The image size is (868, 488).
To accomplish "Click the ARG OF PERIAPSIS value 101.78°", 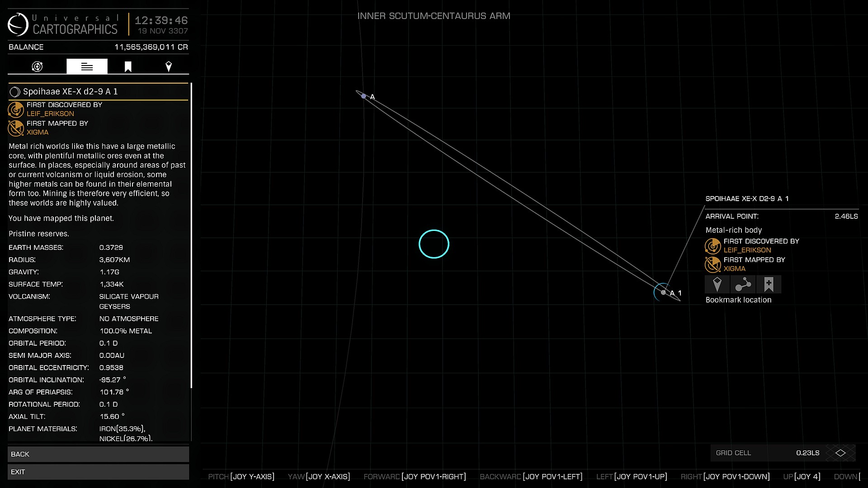I will (114, 392).
